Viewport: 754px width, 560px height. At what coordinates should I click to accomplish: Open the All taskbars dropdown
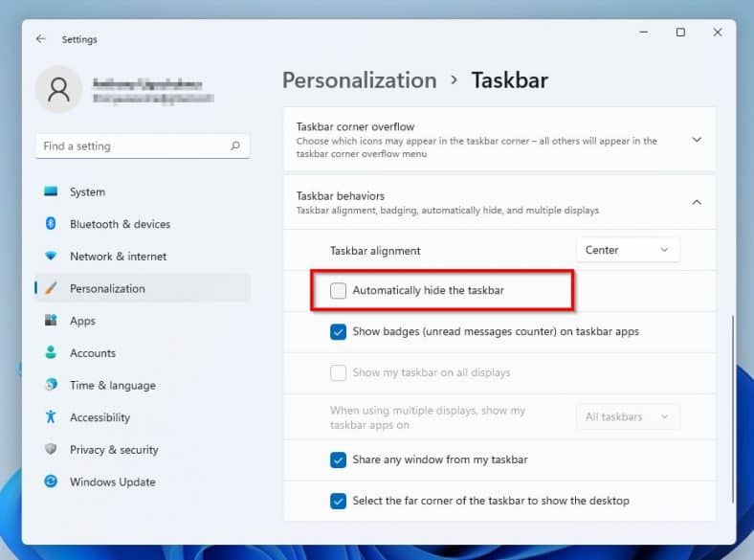628,416
